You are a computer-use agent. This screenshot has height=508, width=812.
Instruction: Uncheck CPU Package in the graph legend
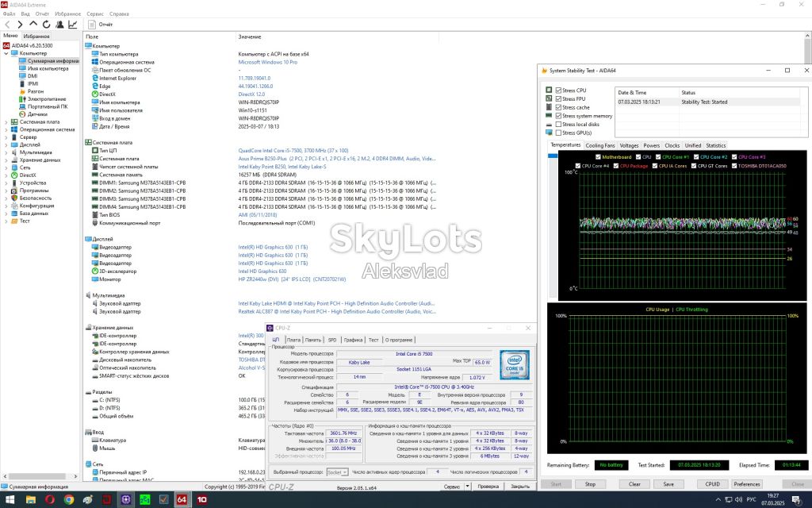(x=615, y=166)
